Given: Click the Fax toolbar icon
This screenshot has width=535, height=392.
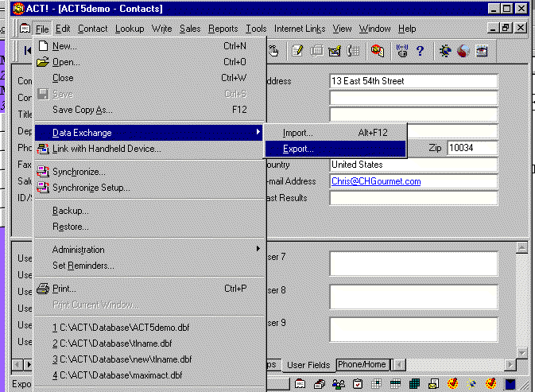Looking at the screenshot, I should click(316, 51).
